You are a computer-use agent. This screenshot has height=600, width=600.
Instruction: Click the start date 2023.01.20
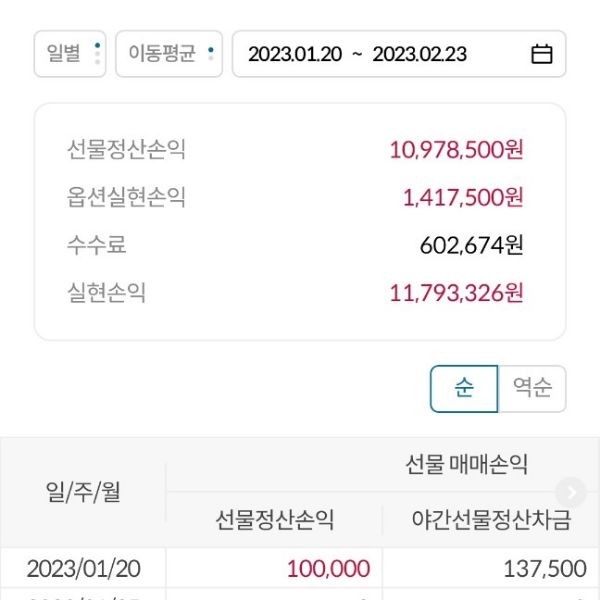295,54
